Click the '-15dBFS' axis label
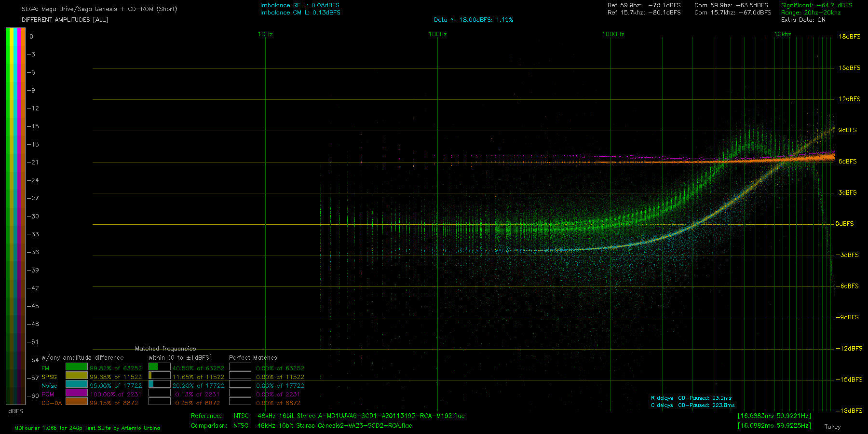The width and height of the screenshot is (868, 434). [x=849, y=380]
